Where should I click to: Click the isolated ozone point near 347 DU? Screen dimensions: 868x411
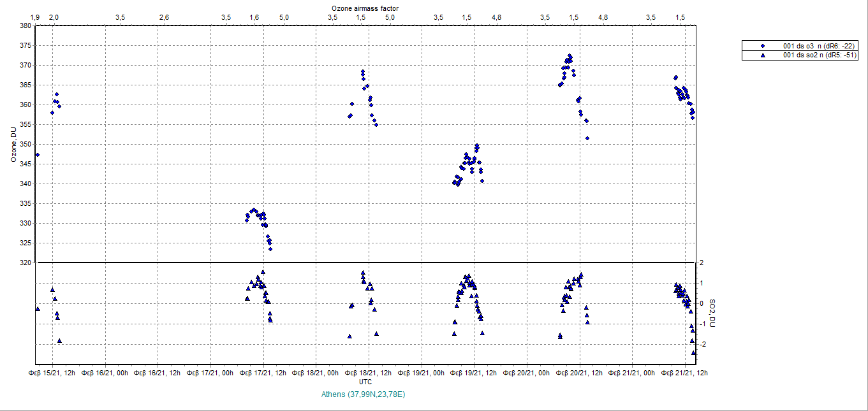pyautogui.click(x=38, y=155)
